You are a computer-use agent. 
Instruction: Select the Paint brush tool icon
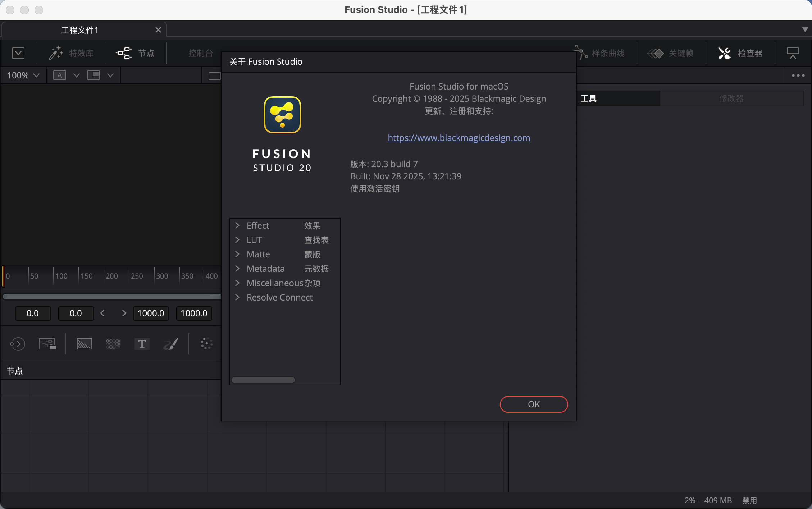coord(170,344)
